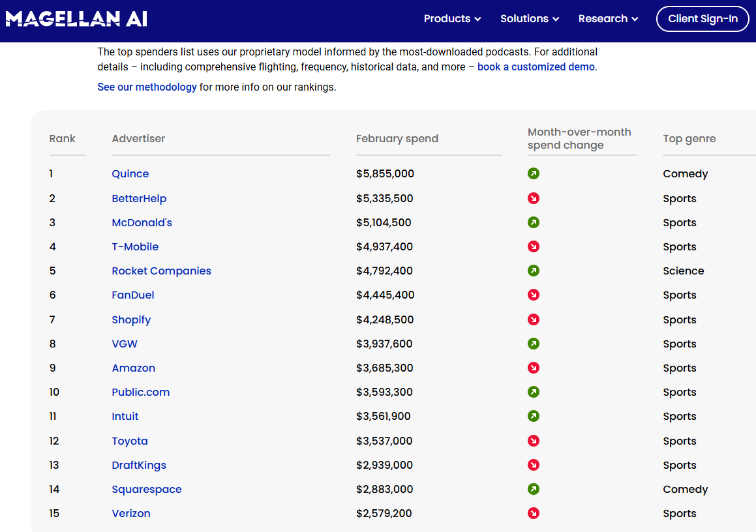Open the Solutions dropdown menu

pyautogui.click(x=530, y=19)
